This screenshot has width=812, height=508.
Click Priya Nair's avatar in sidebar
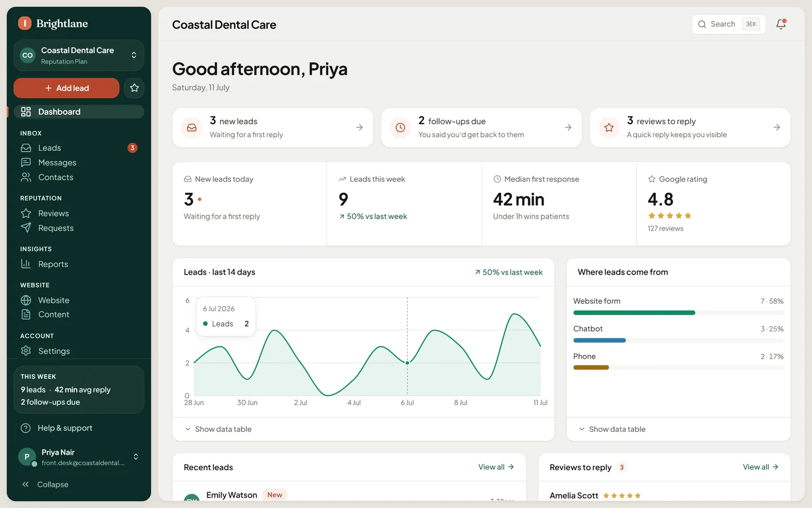click(27, 456)
